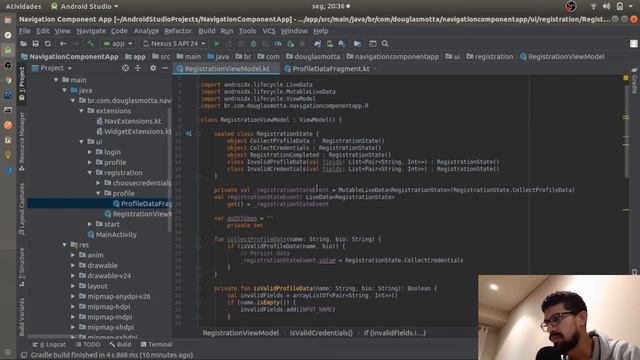Screen dimensions: 640x360
Task: Toggle the Logcat tool window
Action: point(49,344)
